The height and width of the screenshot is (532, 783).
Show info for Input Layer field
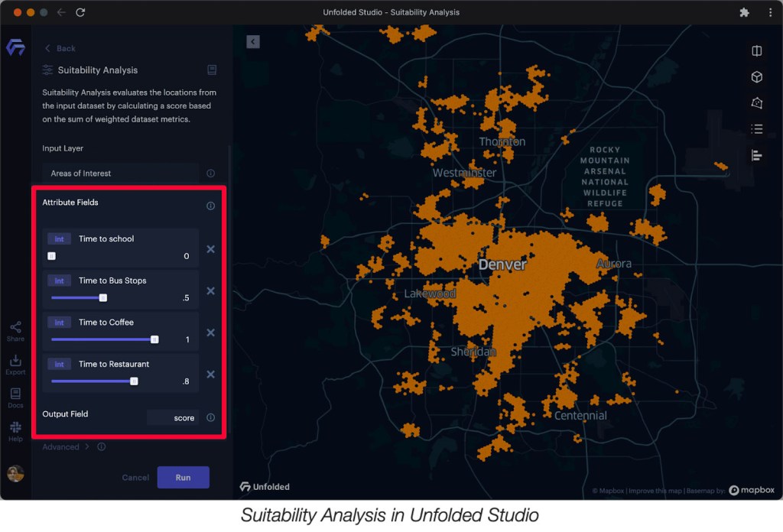point(211,174)
